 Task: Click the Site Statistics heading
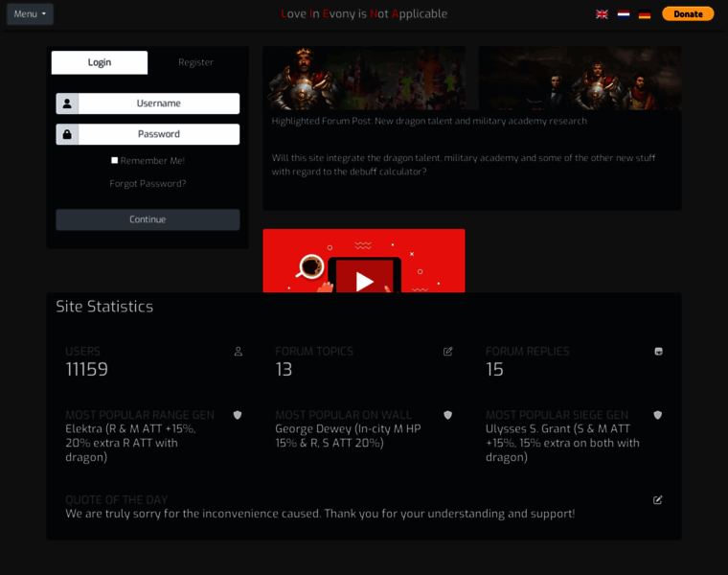[x=104, y=307]
